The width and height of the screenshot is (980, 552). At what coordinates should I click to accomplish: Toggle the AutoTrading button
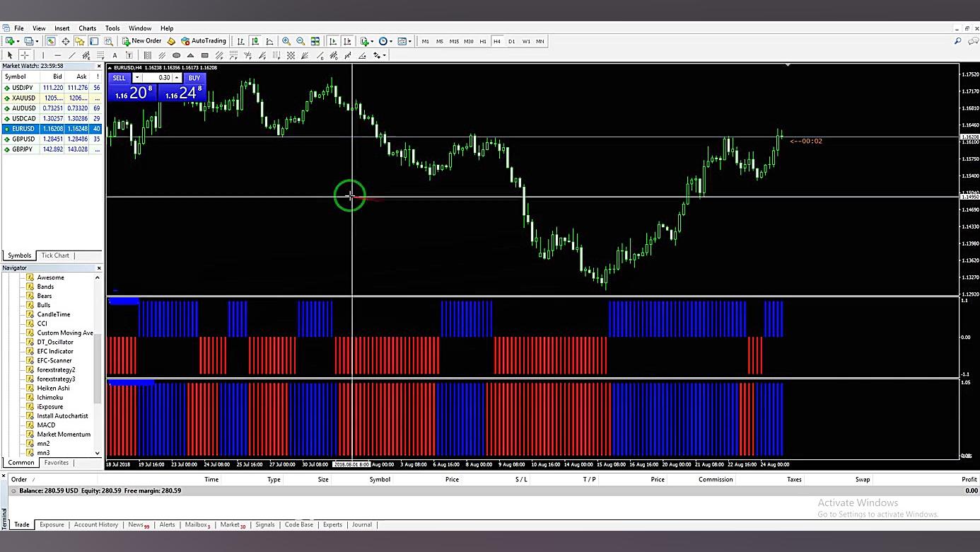pyautogui.click(x=204, y=41)
